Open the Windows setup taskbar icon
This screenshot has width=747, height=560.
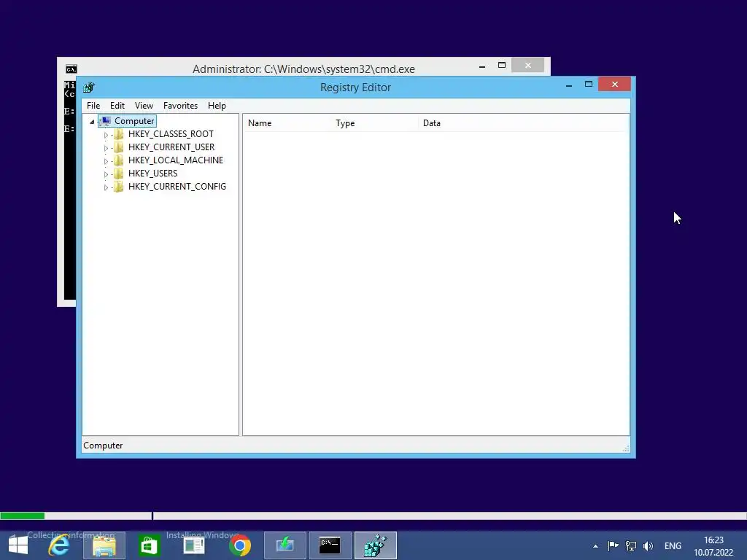coord(285,545)
